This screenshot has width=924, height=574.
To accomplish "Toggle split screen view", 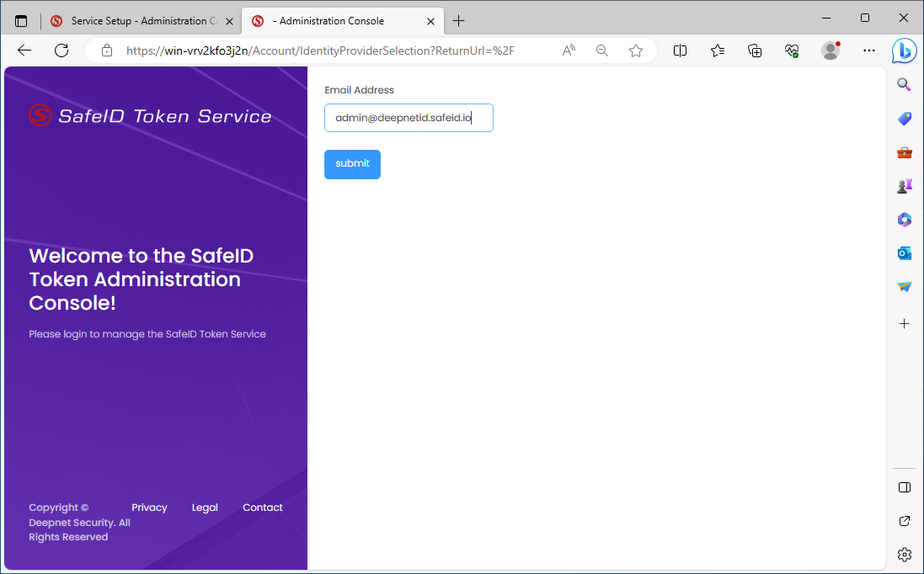I will [680, 50].
